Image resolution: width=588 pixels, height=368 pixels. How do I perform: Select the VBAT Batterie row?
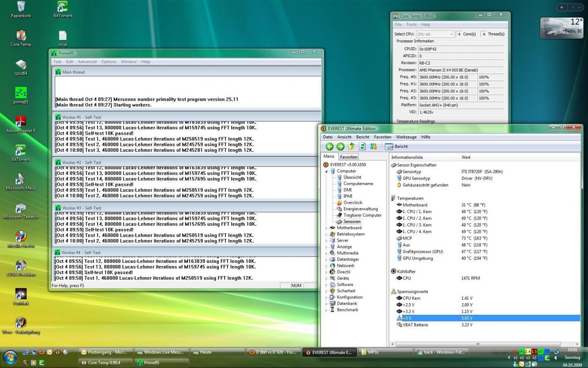484,325
